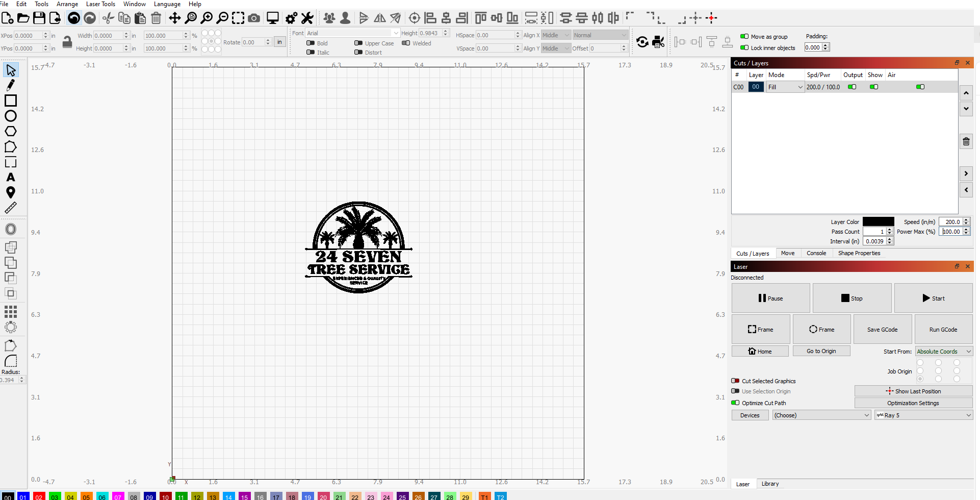Switch to the Move tab
The width and height of the screenshot is (980, 500).
pyautogui.click(x=788, y=253)
